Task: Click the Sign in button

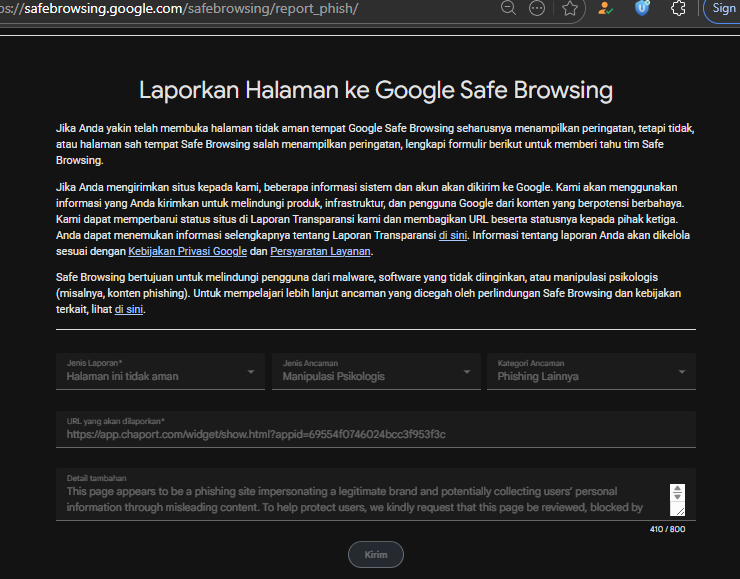Action: (722, 8)
